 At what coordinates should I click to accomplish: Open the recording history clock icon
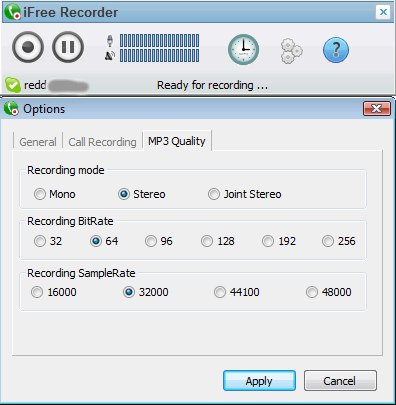[243, 49]
